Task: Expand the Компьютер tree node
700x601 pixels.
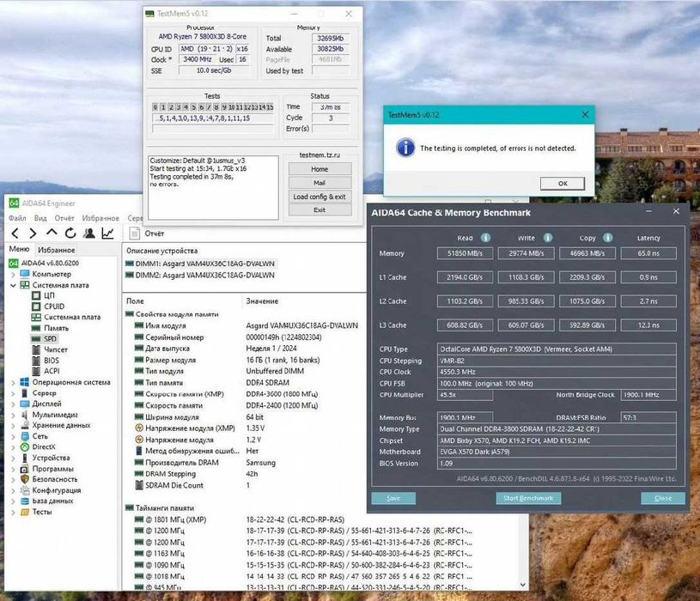Action: 12,273
